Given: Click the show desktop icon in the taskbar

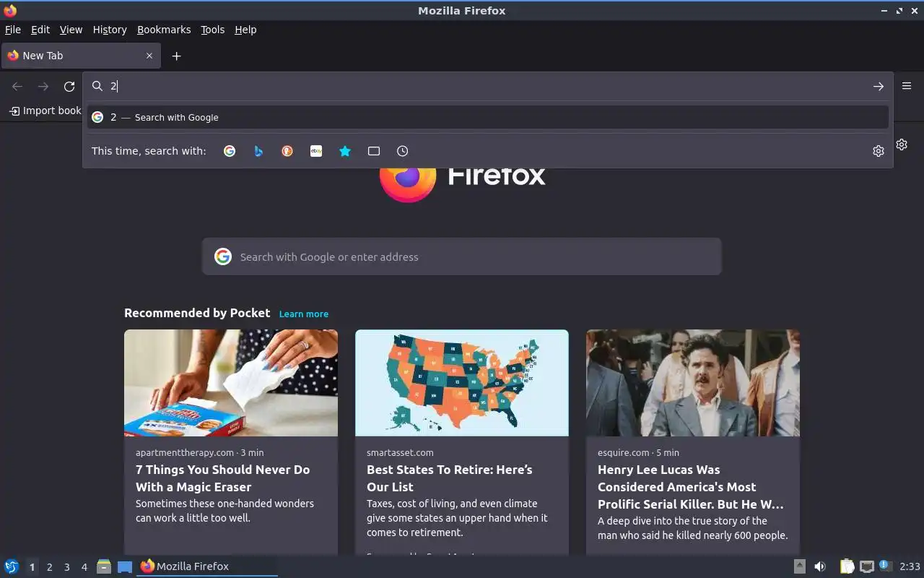Looking at the screenshot, I should (125, 566).
